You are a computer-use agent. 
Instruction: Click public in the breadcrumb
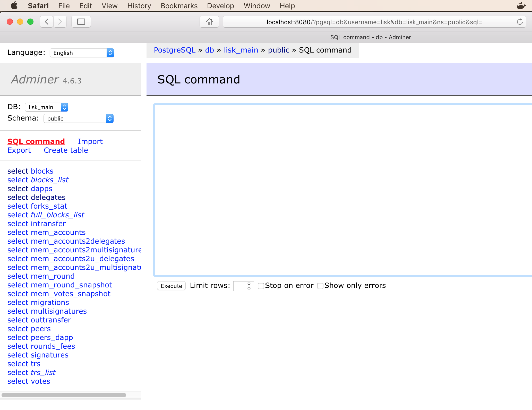[x=279, y=50]
